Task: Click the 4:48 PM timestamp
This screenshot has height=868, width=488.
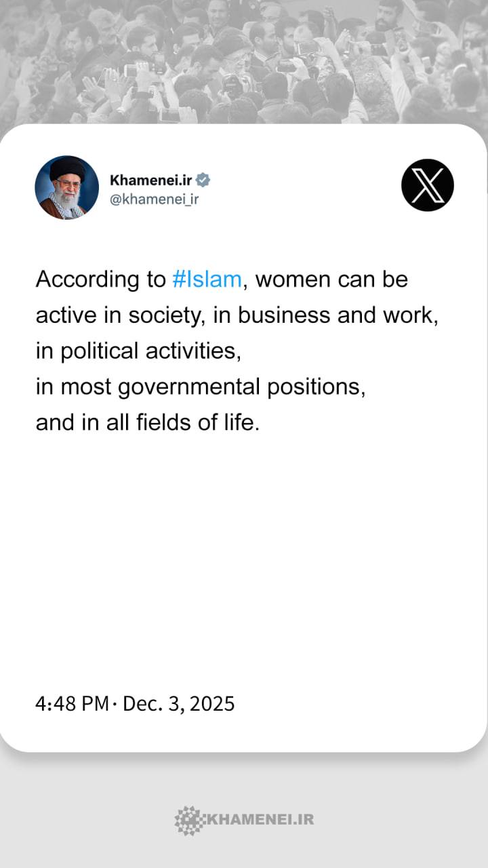Action: (x=71, y=703)
